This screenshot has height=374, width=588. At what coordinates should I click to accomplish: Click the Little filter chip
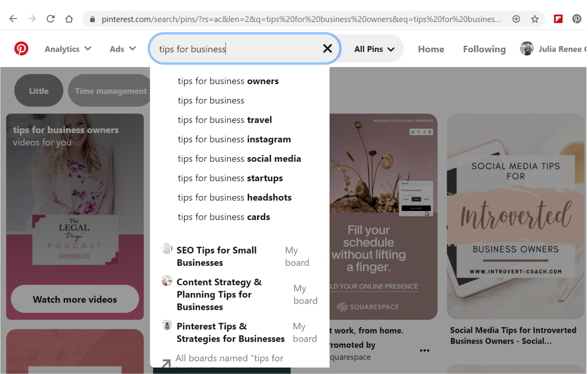39,91
